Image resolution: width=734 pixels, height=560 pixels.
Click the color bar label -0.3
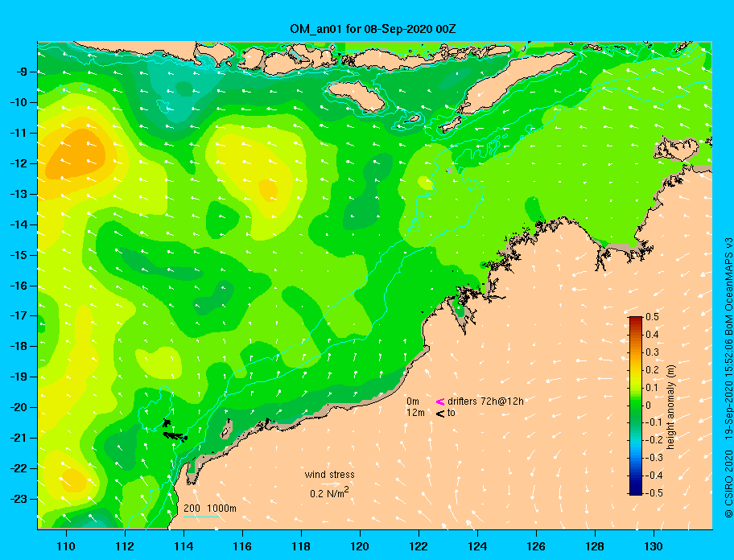click(x=654, y=458)
